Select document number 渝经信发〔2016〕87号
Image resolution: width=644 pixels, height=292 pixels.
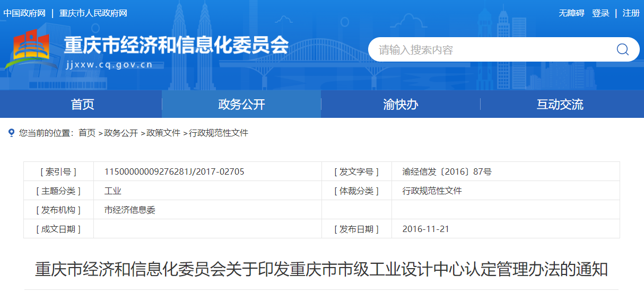click(x=447, y=171)
